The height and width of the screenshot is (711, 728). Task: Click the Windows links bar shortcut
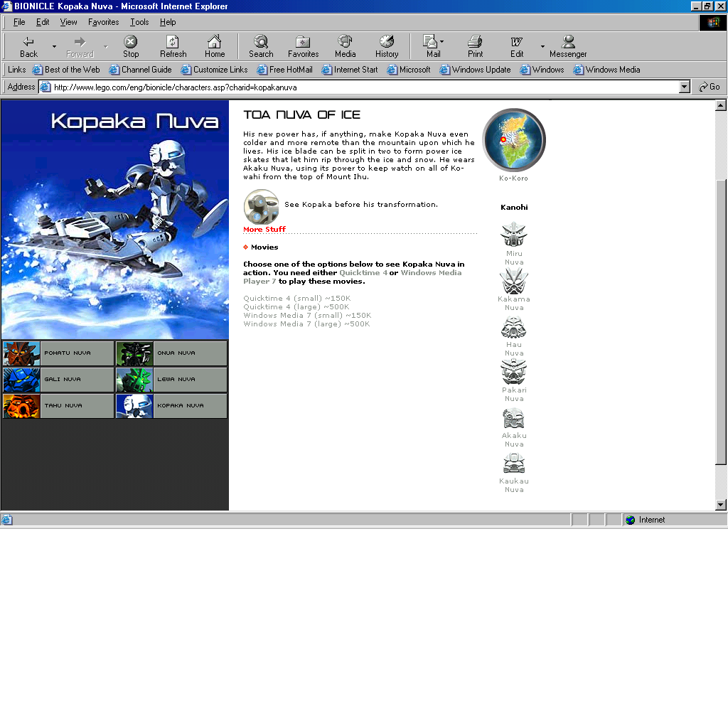(x=542, y=70)
